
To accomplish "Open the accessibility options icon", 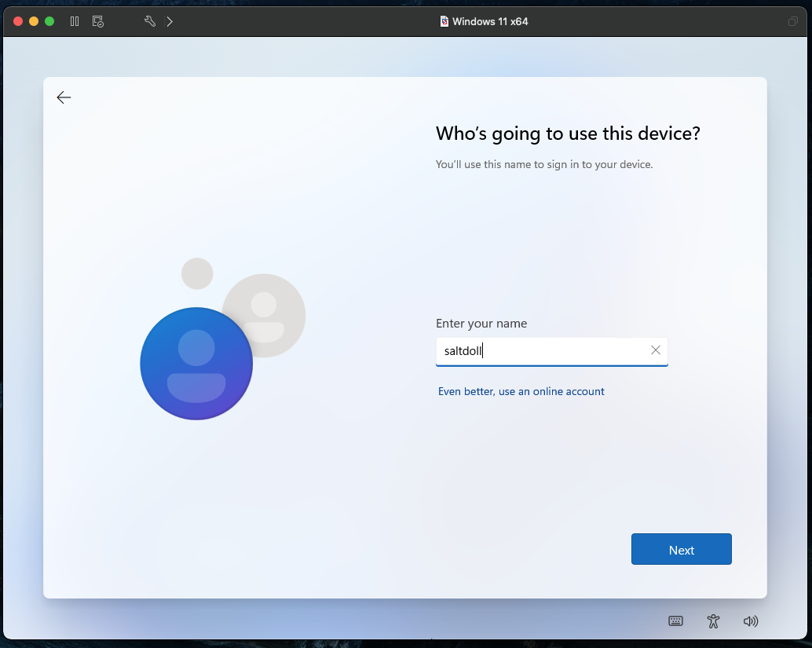I will pos(713,621).
